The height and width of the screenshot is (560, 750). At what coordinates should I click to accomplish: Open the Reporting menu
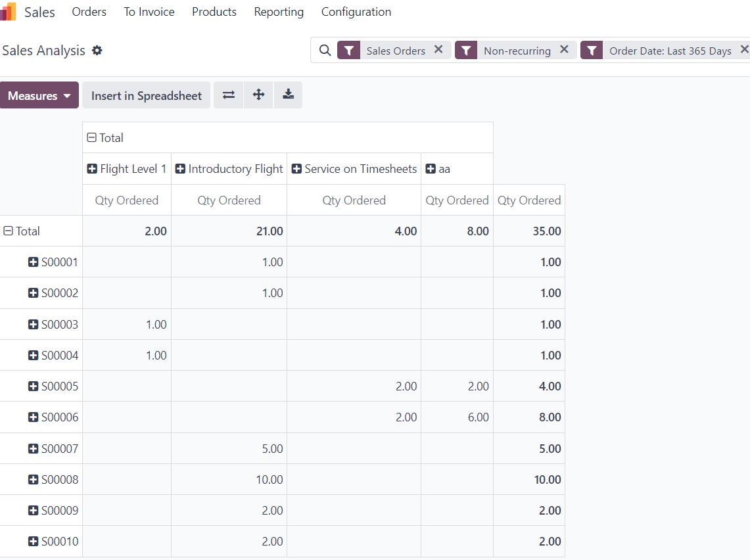pos(279,11)
